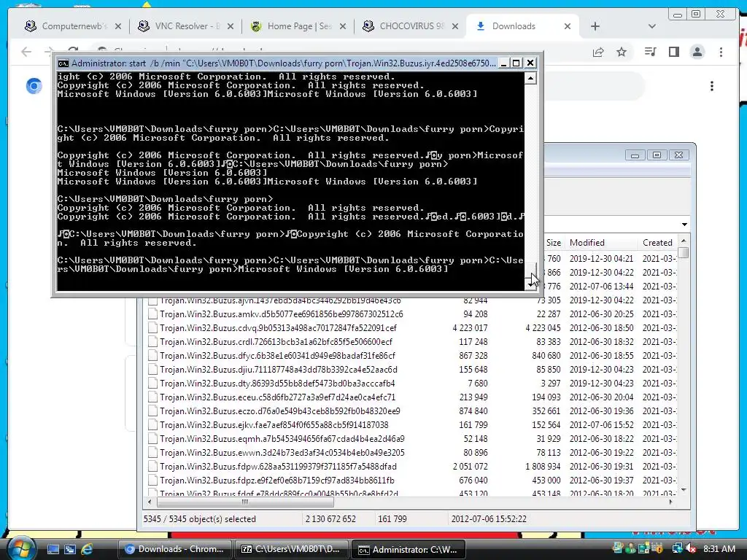747x560 pixels.
Task: Switch to Administrator command prompt taskbar button
Action: coord(409,550)
